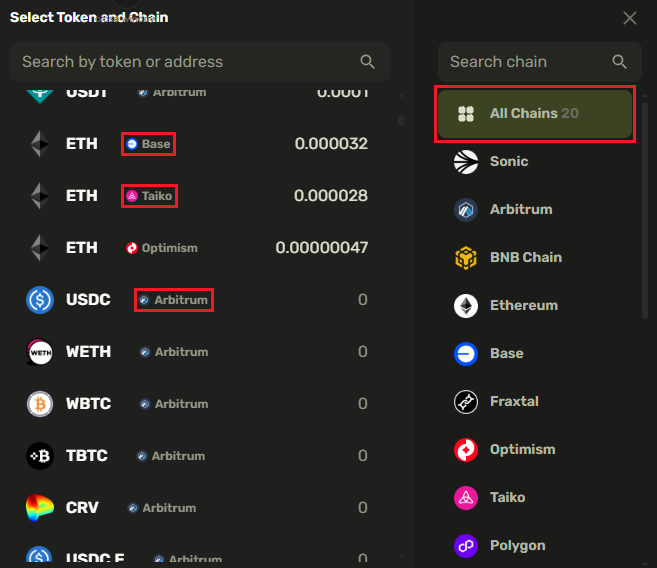The height and width of the screenshot is (568, 657).
Task: Focus the Search by token or address field
Action: (185, 62)
